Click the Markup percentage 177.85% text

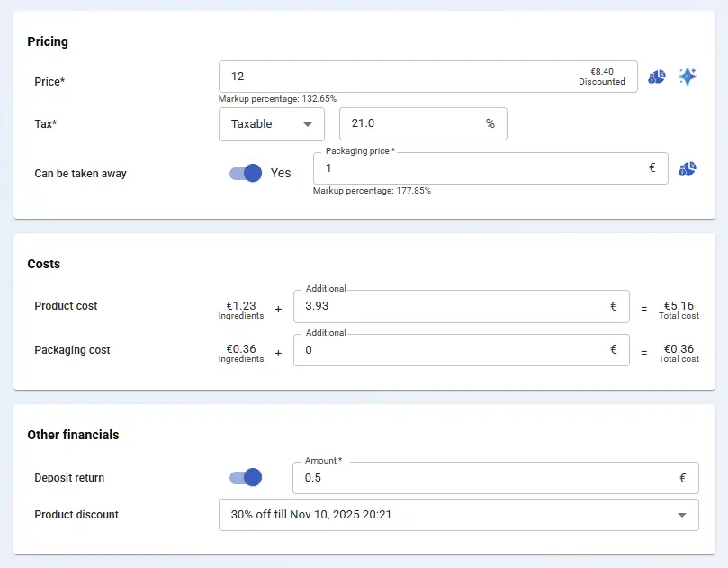tap(372, 191)
